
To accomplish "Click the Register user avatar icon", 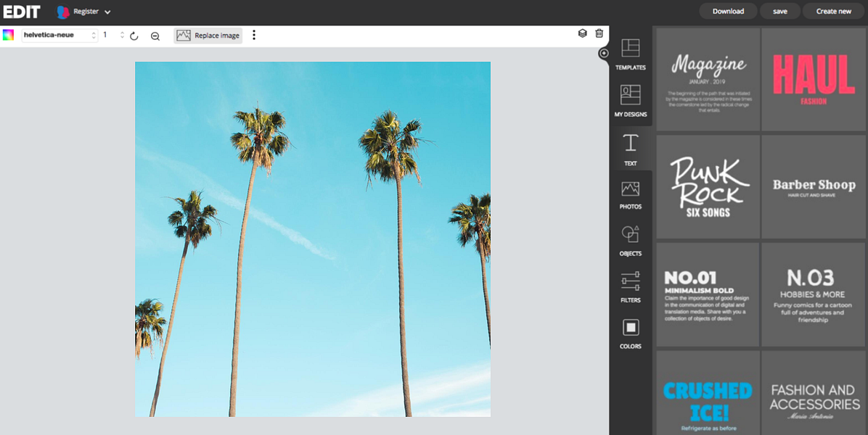I will pos(63,12).
